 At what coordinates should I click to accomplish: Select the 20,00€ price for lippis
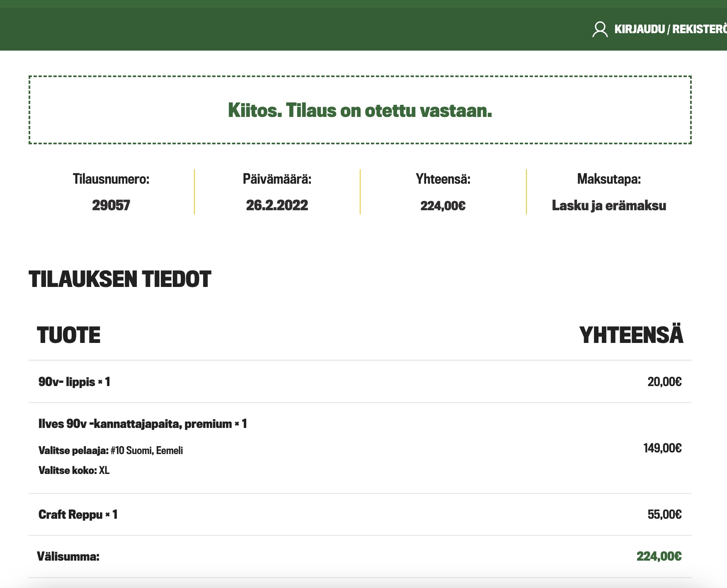point(665,382)
